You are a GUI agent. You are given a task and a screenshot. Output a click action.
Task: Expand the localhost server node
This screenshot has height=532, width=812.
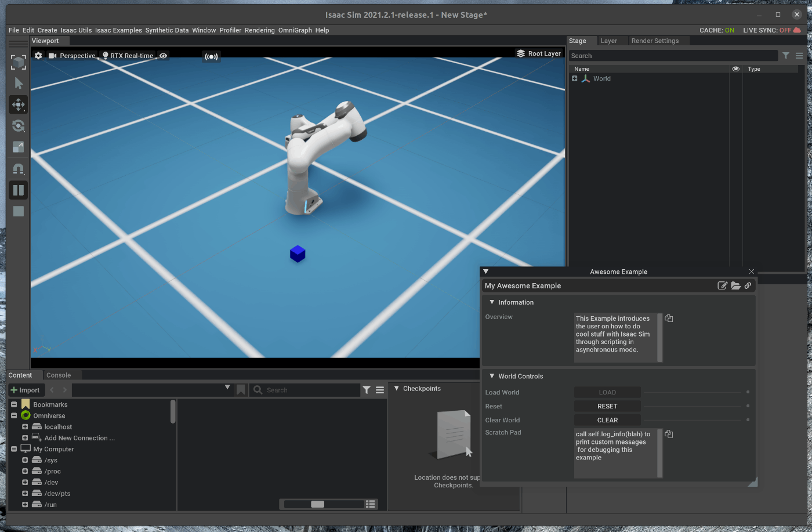(x=25, y=426)
